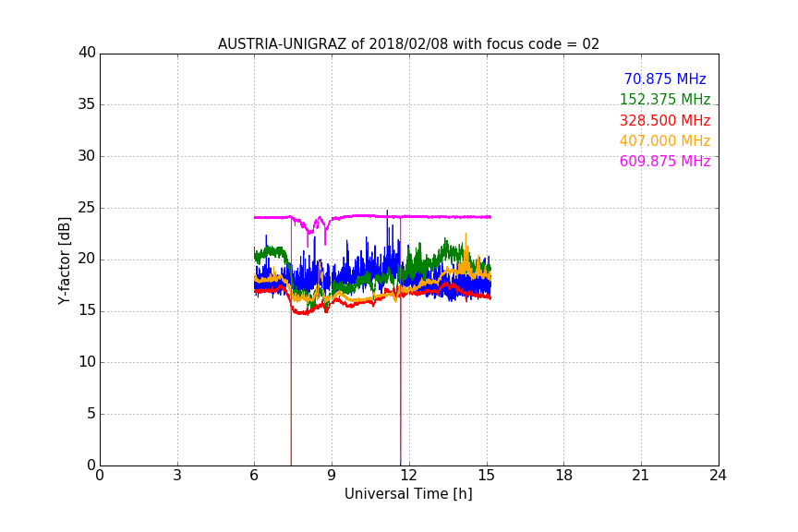Select the 609.875 MHz legend label
Image resolution: width=798 pixels, height=532 pixels.
click(665, 161)
